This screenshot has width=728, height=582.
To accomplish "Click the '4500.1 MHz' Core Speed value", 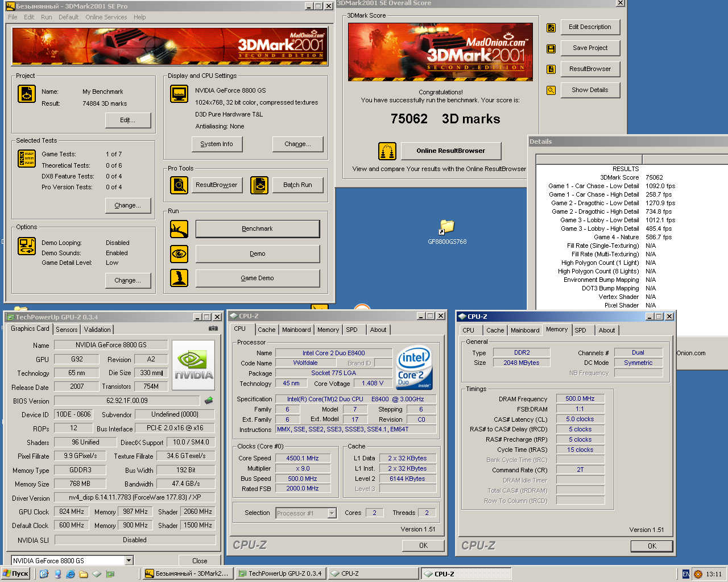I will [x=303, y=458].
